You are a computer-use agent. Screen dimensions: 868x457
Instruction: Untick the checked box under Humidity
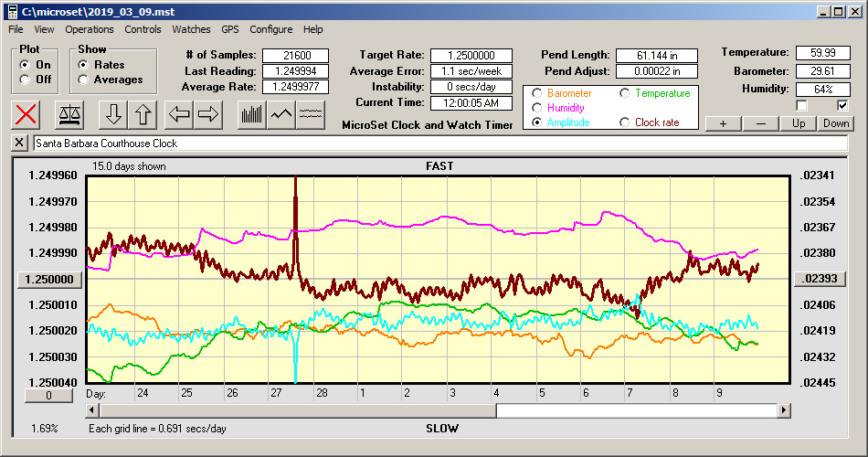(x=842, y=105)
